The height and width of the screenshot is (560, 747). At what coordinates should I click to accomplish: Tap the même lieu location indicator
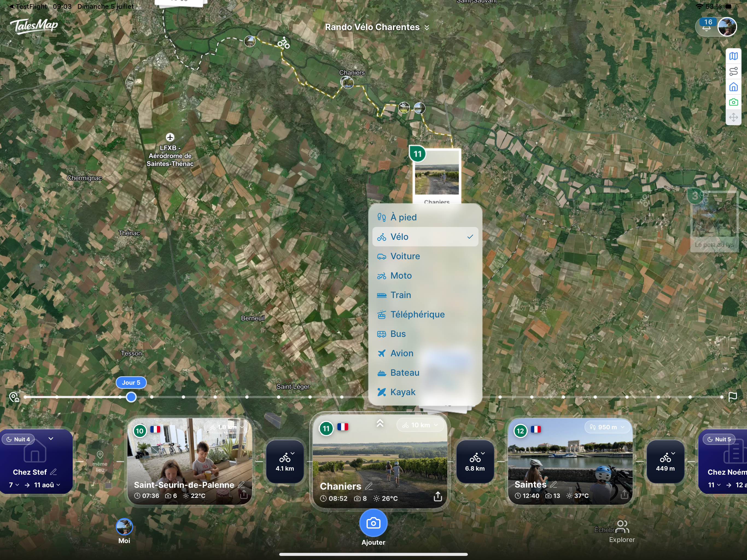100,461
